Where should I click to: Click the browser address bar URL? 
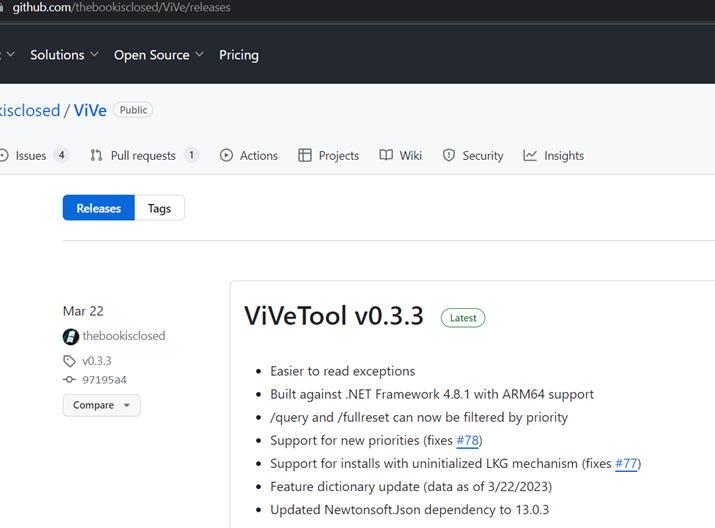[121, 8]
